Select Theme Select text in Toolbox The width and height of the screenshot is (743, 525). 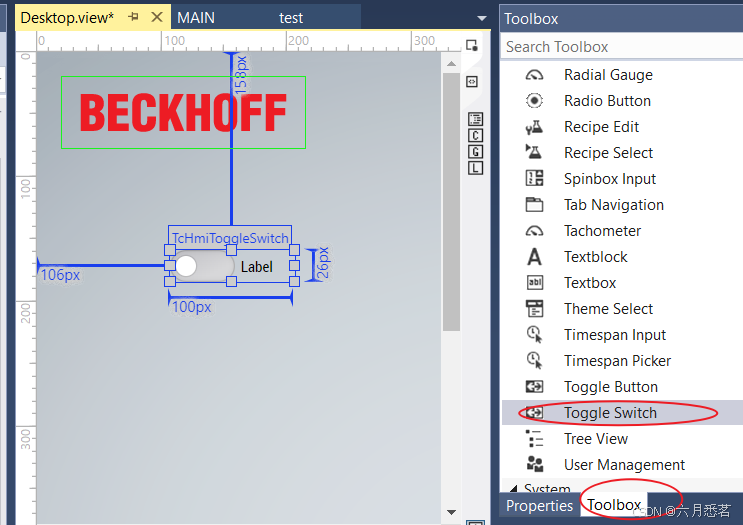(x=608, y=309)
